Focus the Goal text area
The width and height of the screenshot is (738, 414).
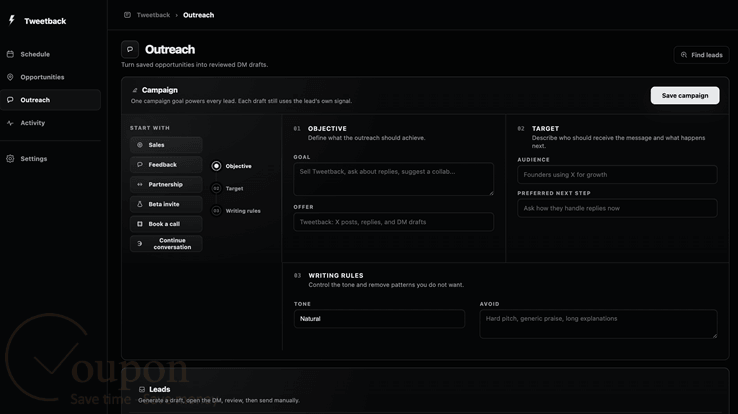[393, 179]
